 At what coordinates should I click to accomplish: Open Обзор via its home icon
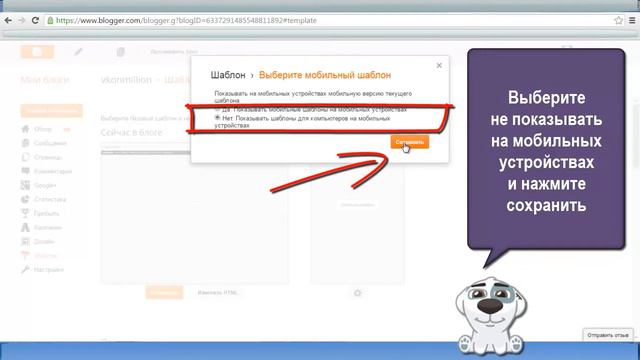[x=25, y=129]
